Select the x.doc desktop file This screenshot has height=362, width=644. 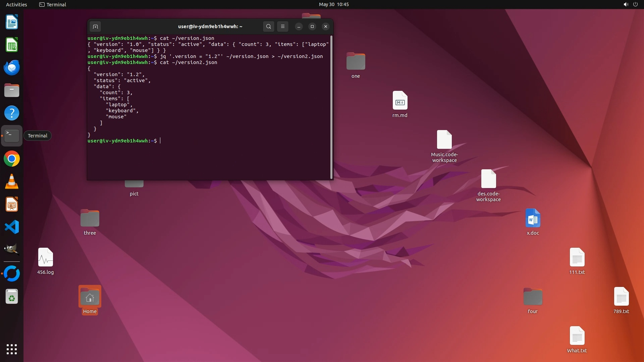(533, 219)
